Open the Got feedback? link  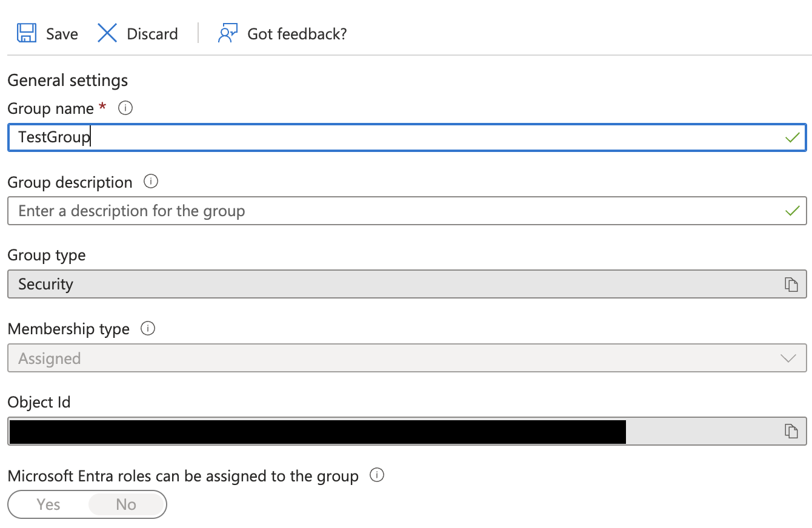297,34
